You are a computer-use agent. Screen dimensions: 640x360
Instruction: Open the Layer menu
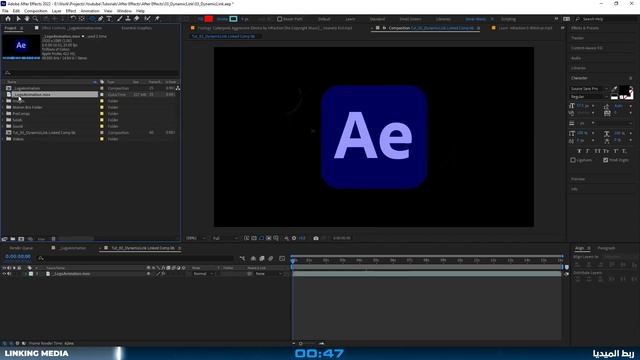[56, 11]
